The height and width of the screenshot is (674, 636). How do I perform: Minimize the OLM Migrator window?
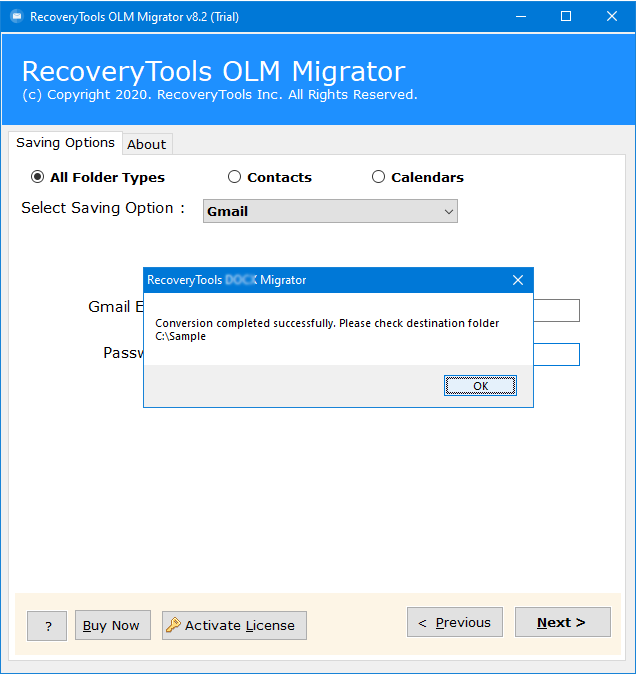pyautogui.click(x=521, y=16)
